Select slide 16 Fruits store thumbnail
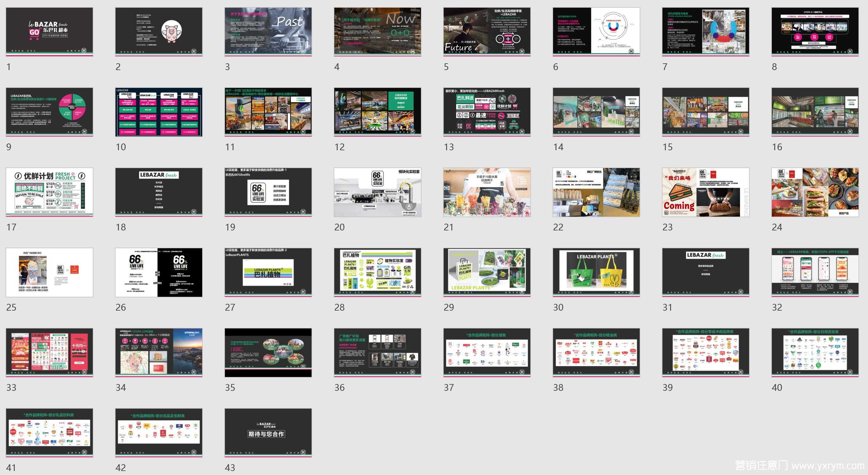The image size is (868, 475). click(x=815, y=112)
